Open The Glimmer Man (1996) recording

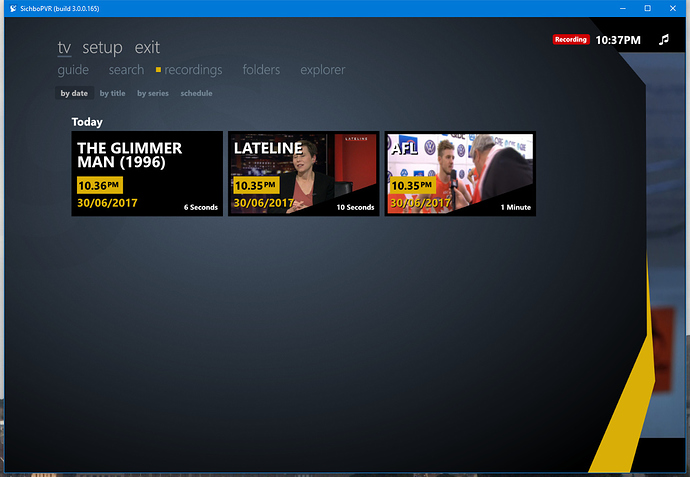point(147,173)
